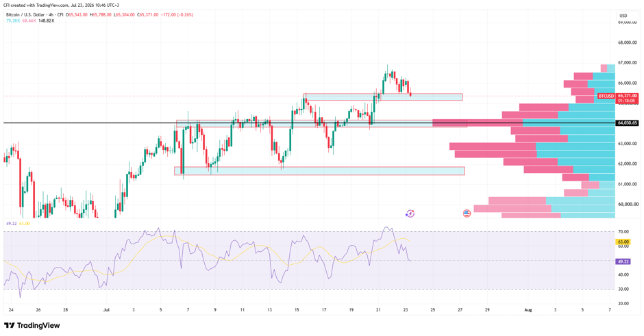The width and height of the screenshot is (644, 336).
Task: Click the change value −172.00 (−0.26%)
Action: pyautogui.click(x=177, y=15)
